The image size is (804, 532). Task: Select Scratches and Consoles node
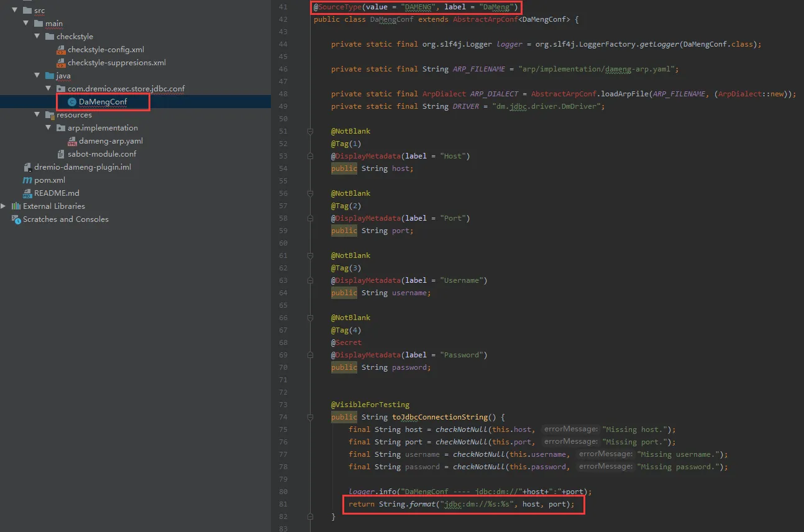click(x=66, y=219)
